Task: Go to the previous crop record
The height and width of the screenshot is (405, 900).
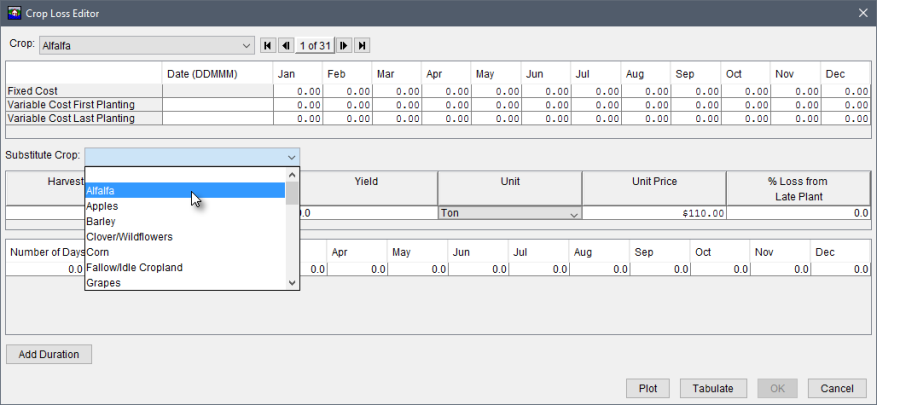Action: pyautogui.click(x=285, y=45)
